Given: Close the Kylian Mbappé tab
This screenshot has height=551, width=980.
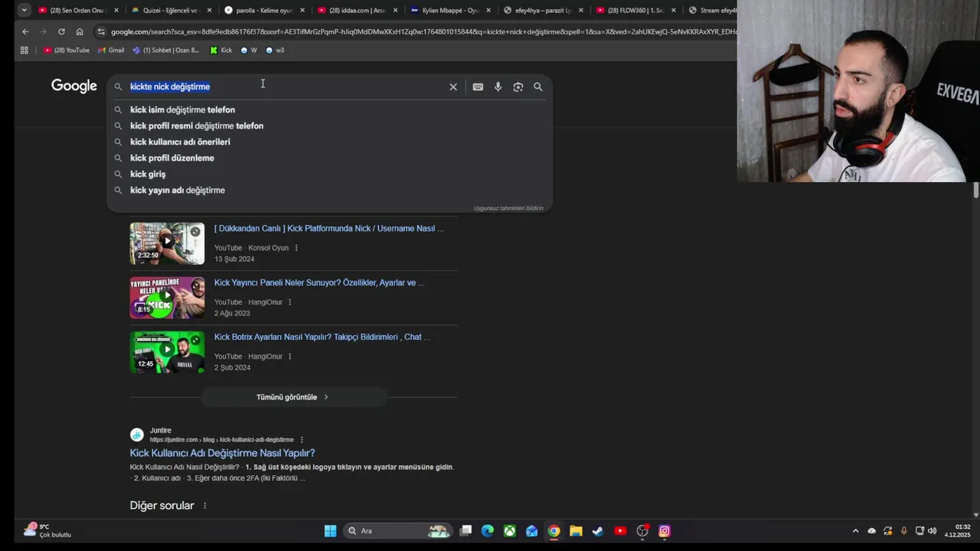Looking at the screenshot, I should tap(488, 10).
